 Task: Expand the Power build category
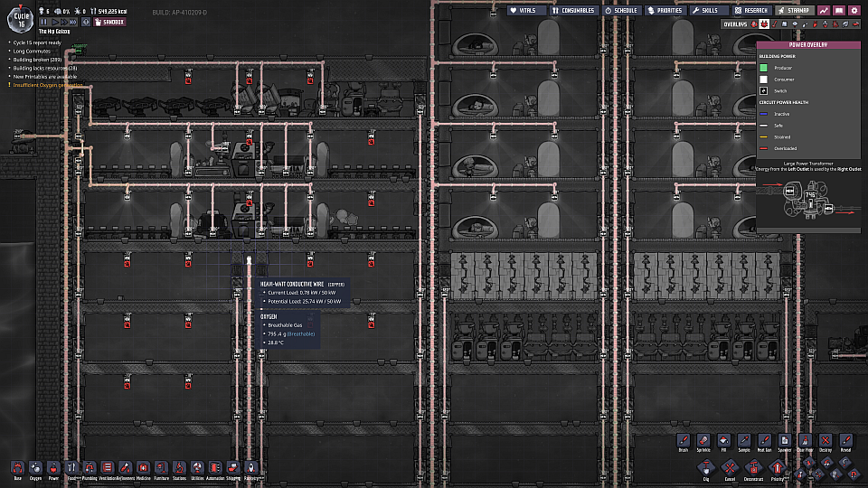click(53, 468)
